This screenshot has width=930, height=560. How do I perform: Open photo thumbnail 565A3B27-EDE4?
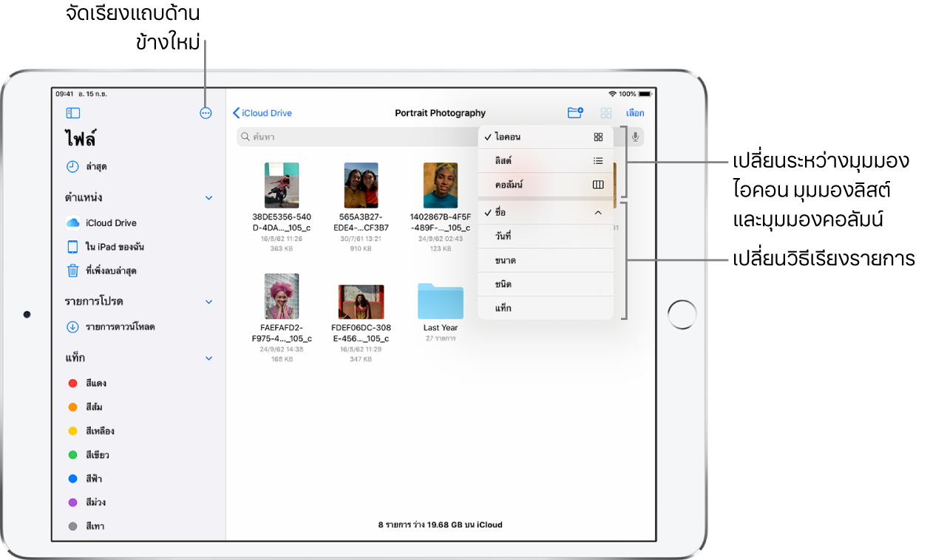pyautogui.click(x=362, y=185)
